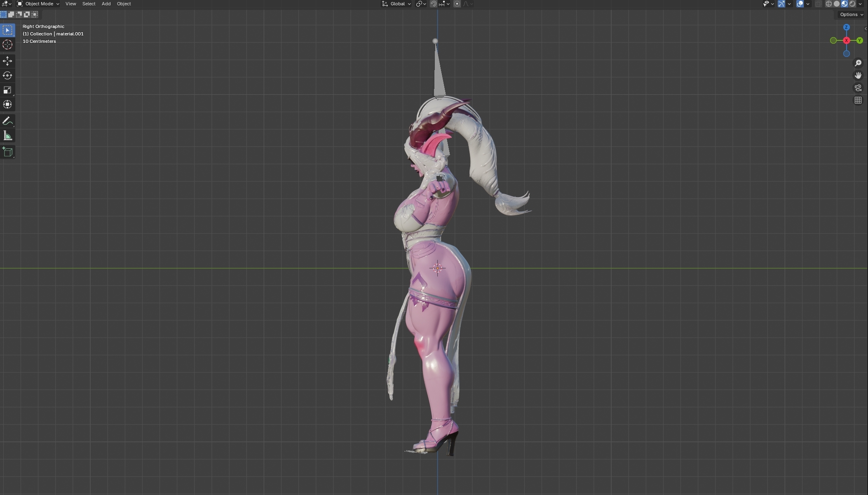Switch to solid viewport shading
The image size is (868, 495).
[x=837, y=4]
